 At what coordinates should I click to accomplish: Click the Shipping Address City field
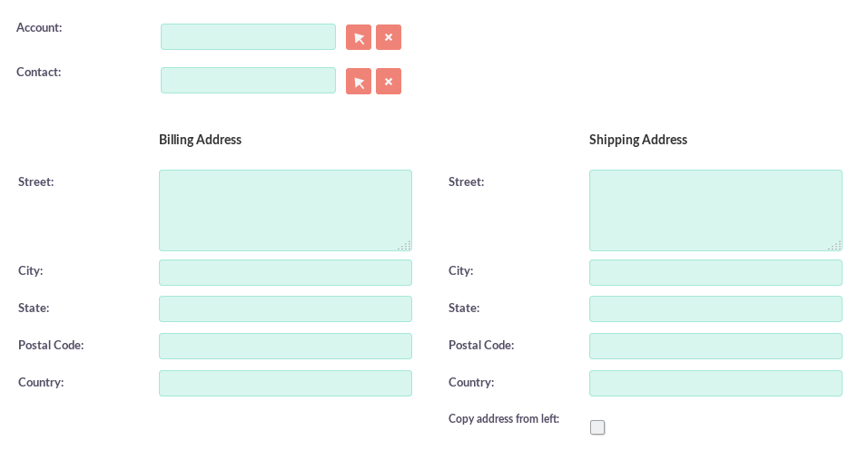[715, 273]
